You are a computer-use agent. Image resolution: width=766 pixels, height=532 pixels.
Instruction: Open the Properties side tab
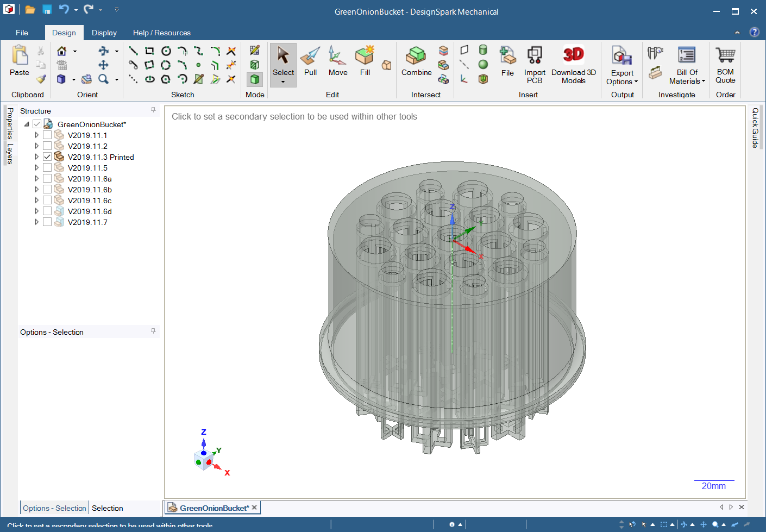pos(10,123)
